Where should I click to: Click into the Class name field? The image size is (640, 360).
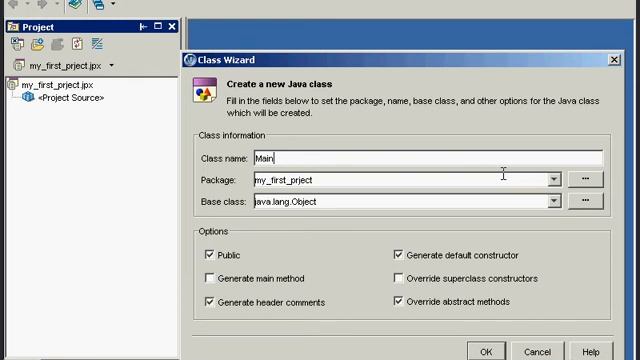pyautogui.click(x=428, y=158)
